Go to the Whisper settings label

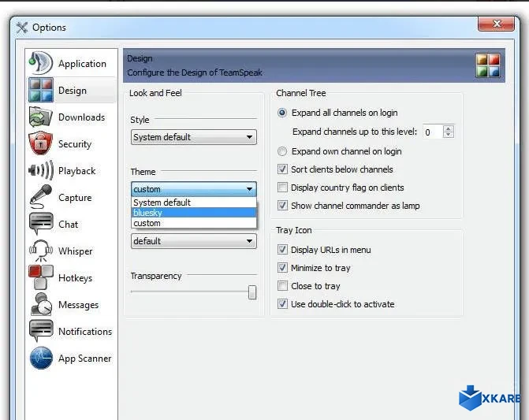tap(75, 251)
